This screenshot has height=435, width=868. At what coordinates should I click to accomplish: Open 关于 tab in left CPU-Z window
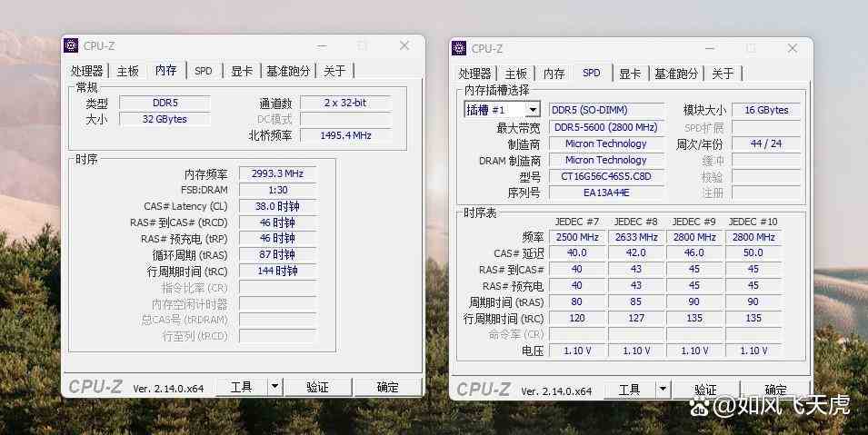[334, 71]
